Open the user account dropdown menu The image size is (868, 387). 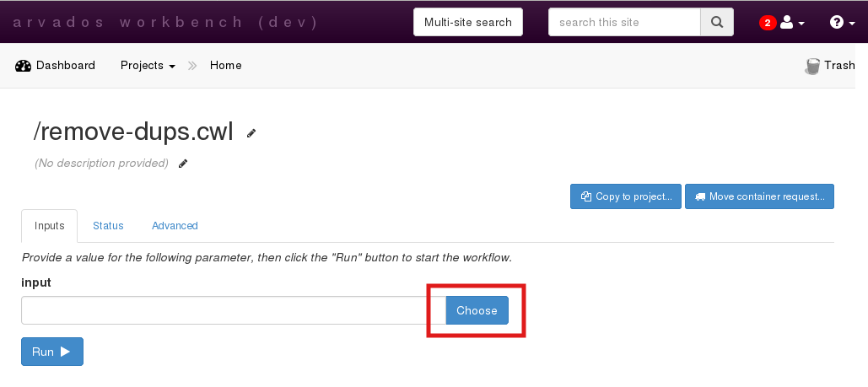coord(792,23)
